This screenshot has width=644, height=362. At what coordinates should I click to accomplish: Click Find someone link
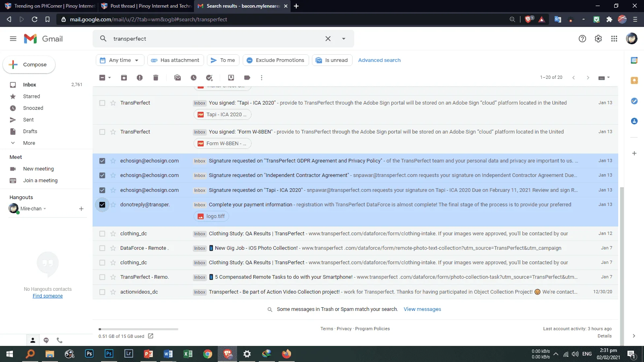[x=47, y=296]
